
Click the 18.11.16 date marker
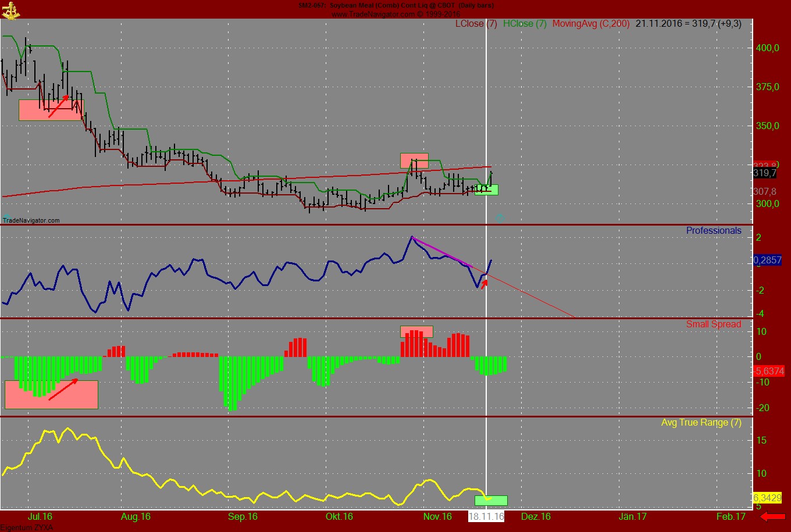487,516
